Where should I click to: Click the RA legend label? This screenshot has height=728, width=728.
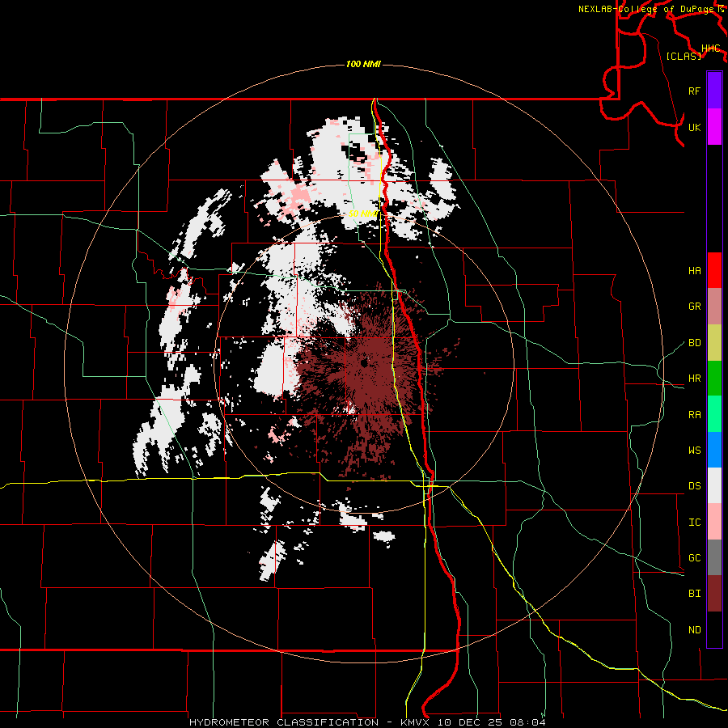click(695, 415)
